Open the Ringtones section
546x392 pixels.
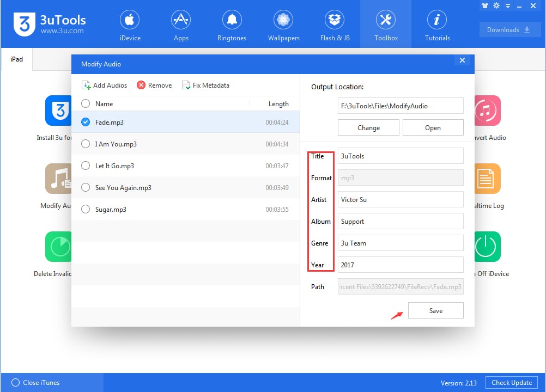(x=232, y=24)
